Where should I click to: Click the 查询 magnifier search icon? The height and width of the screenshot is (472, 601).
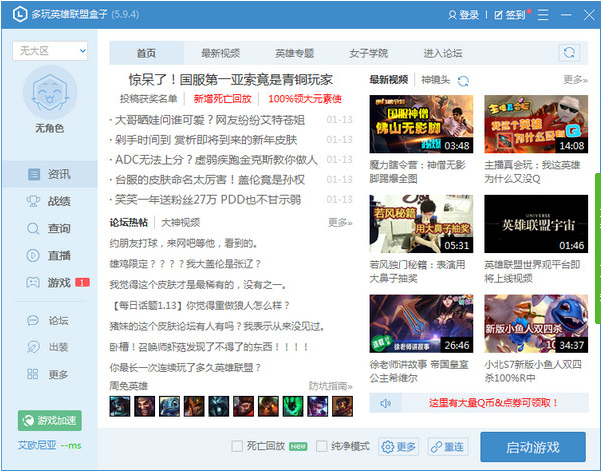click(33, 229)
